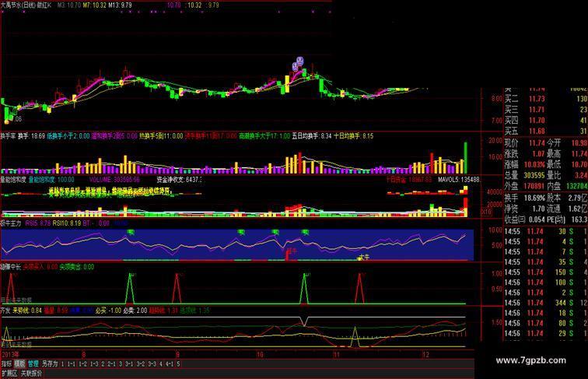588x379 pixels.
Task: Click the 净资 net asset value 1.70
Action: tap(538, 209)
